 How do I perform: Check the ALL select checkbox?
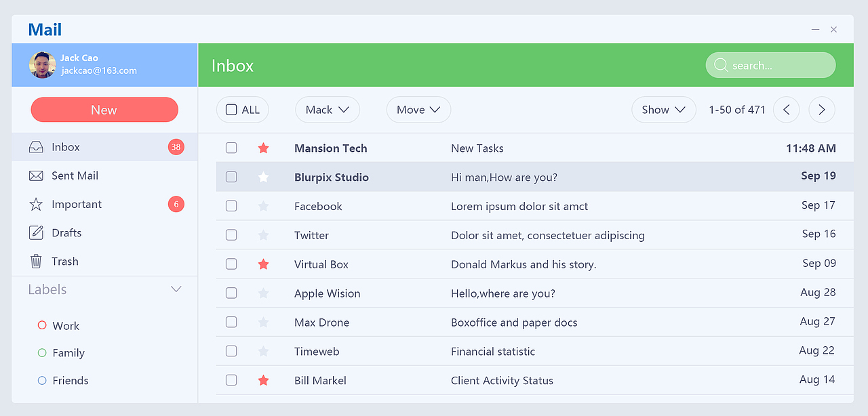[231, 110]
